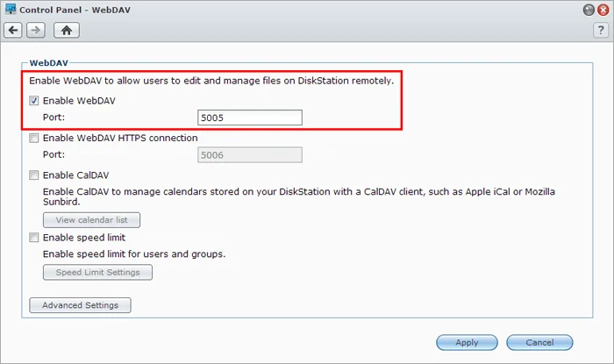Click the WebDAV port field showing 5005

250,118
